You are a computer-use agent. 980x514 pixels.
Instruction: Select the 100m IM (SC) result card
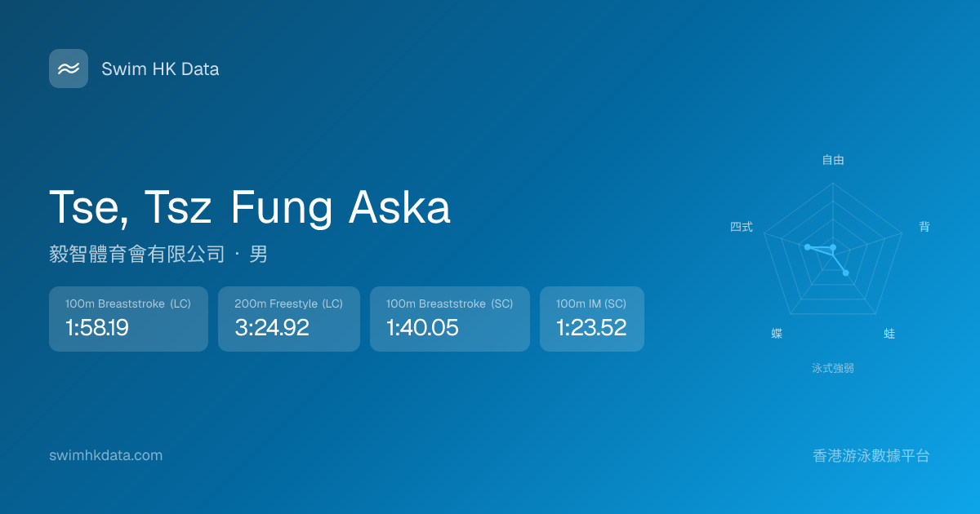tap(591, 319)
